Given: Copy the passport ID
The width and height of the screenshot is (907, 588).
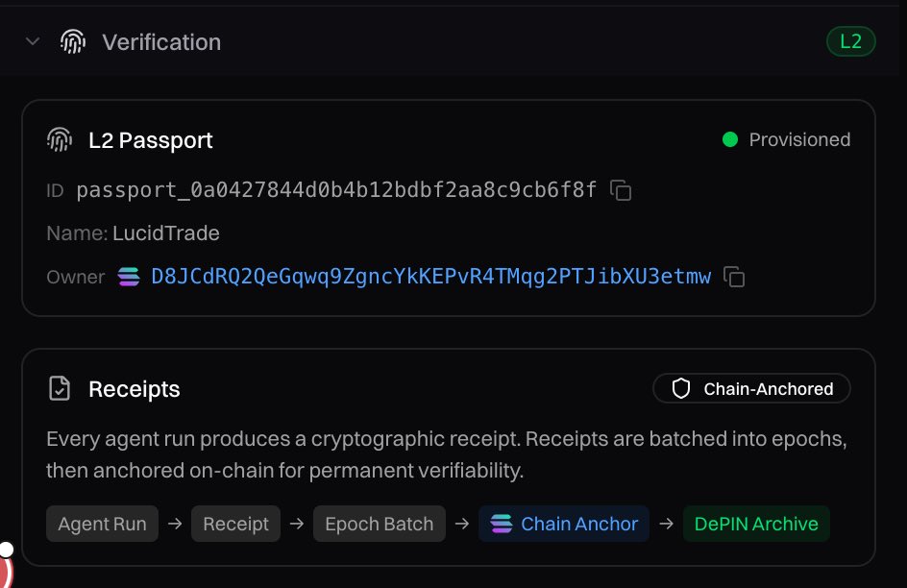Looking at the screenshot, I should coord(621,190).
